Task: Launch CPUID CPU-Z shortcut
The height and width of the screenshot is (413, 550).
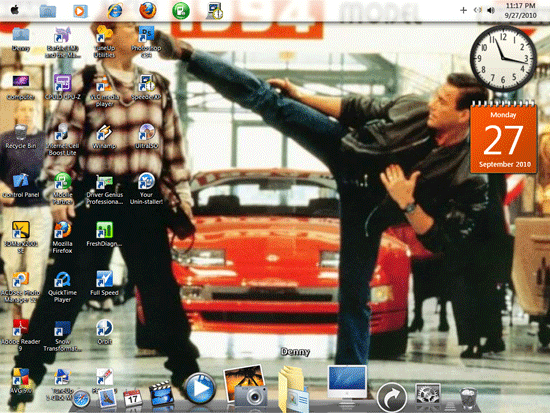Action: point(62,87)
